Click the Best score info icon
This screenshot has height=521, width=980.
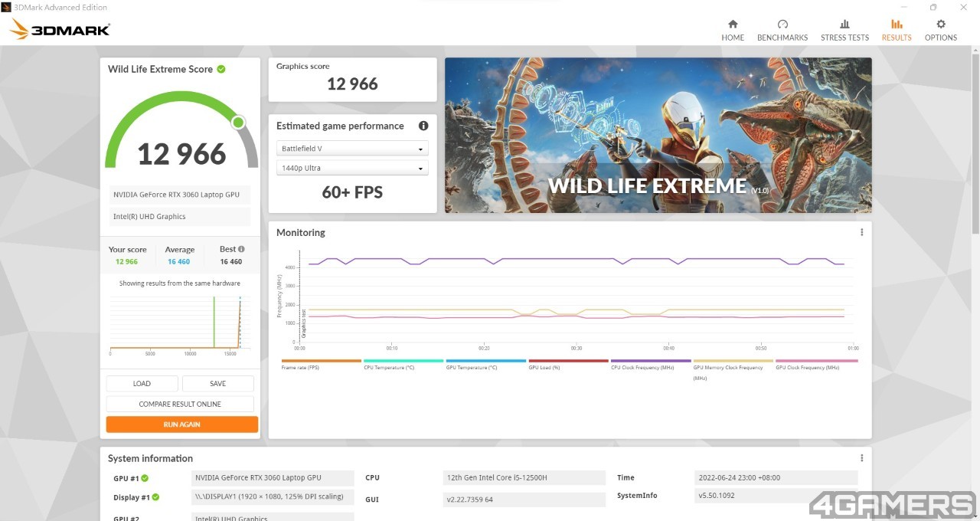[242, 249]
